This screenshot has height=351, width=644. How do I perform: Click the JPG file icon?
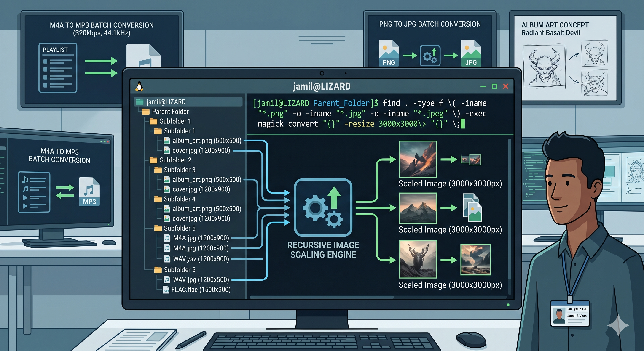click(x=471, y=53)
